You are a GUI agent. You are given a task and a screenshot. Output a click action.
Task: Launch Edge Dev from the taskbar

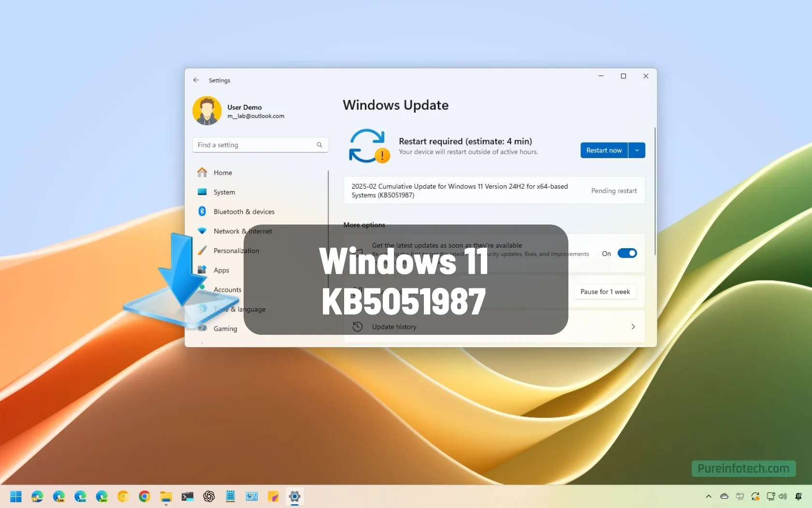pos(101,496)
